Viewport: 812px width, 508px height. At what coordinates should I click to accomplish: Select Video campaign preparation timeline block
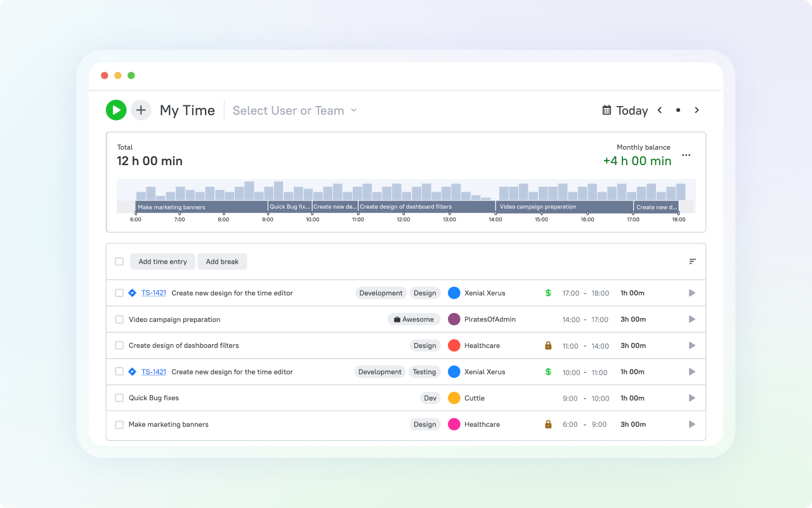(x=565, y=207)
